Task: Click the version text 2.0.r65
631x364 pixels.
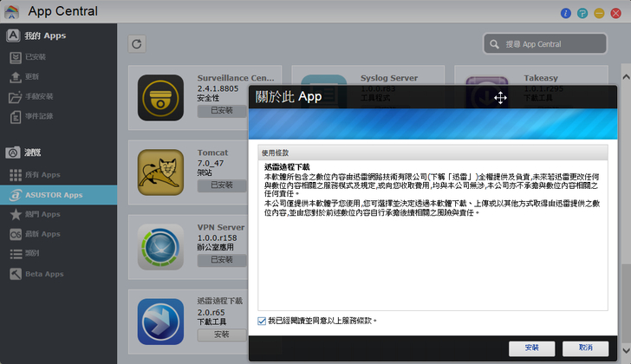Action: 211,313
